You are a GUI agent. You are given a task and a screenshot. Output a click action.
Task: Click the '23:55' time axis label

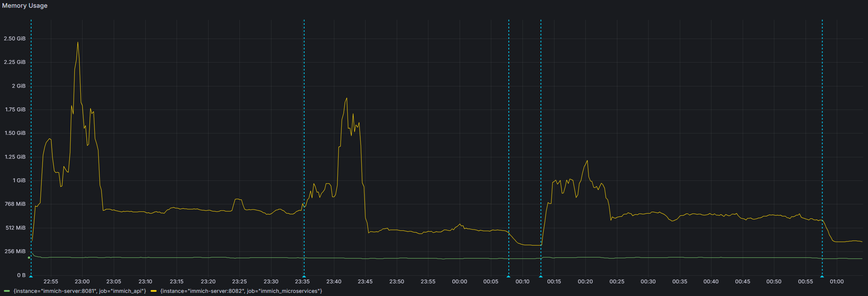(x=428, y=282)
